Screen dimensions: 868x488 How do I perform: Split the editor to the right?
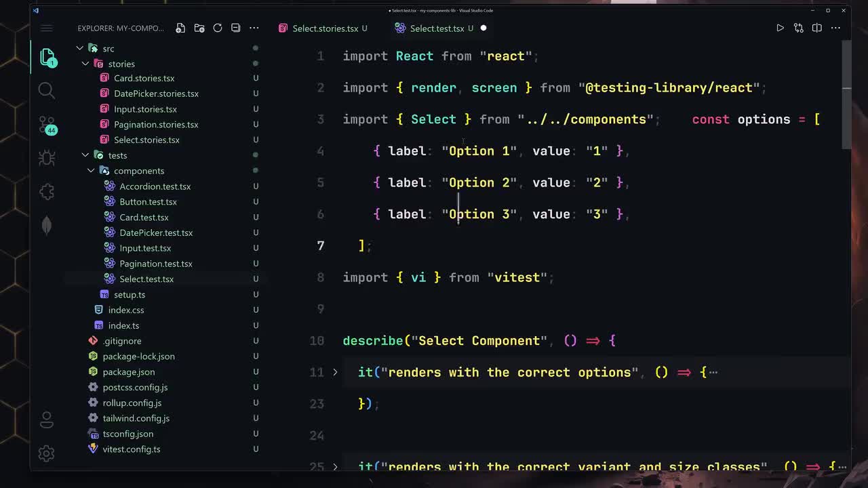(x=816, y=28)
